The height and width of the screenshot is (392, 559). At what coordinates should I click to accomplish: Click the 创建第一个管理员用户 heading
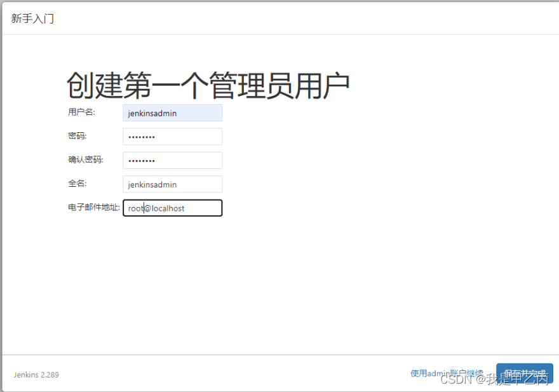point(208,86)
